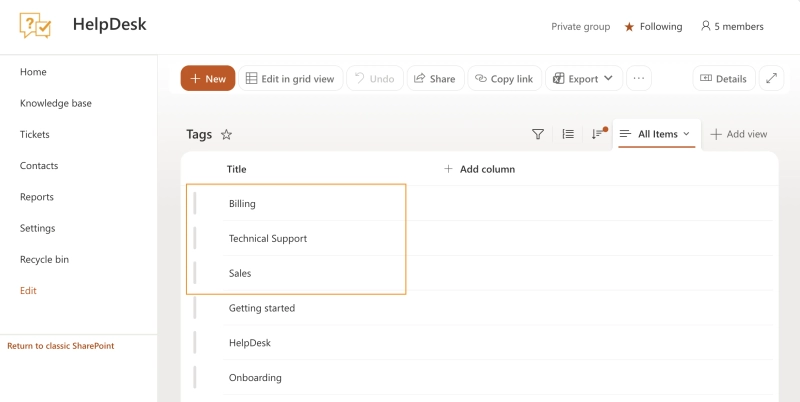Click the expand to full screen icon
This screenshot has width=800, height=402.
click(x=771, y=79)
